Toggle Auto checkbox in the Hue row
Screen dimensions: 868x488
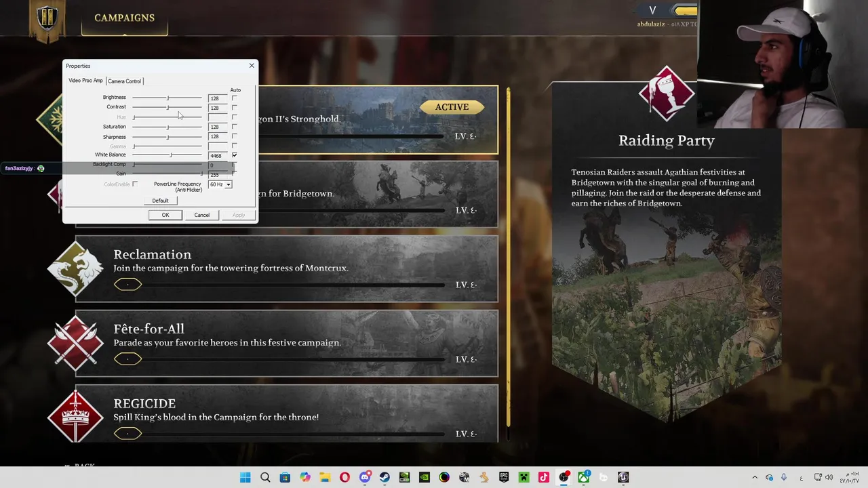pos(235,117)
